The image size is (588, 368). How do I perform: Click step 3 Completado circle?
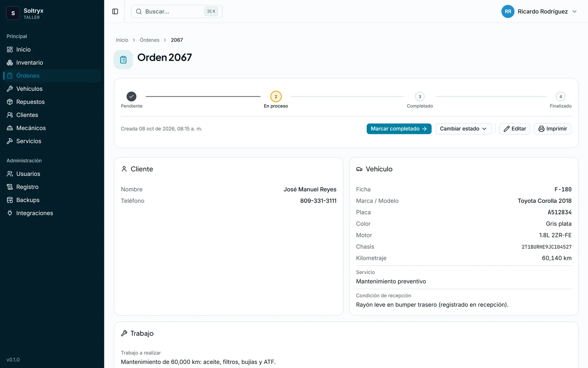click(x=420, y=96)
